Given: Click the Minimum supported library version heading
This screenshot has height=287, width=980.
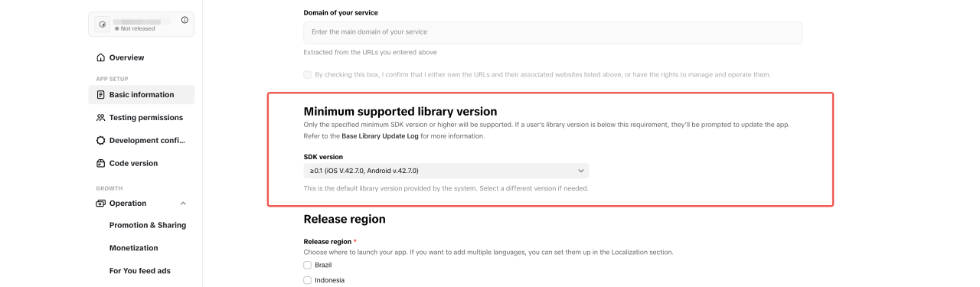Looking at the screenshot, I should click(x=400, y=112).
